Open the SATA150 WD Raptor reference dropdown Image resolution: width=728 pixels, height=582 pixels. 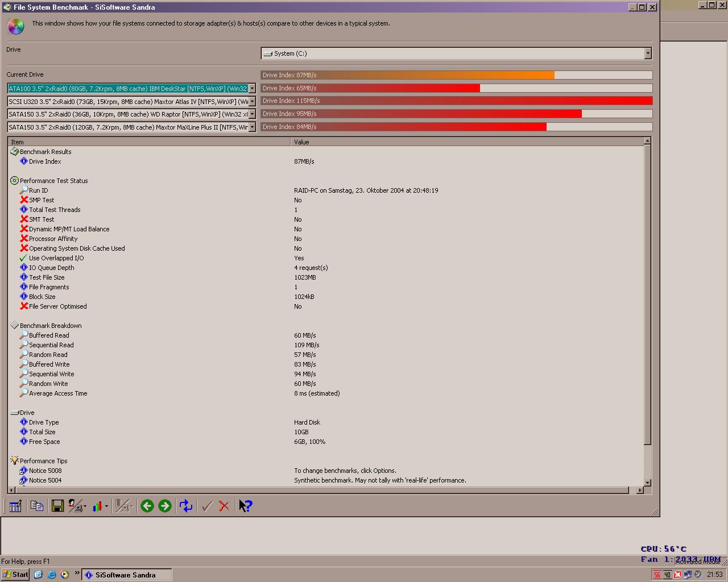point(252,114)
